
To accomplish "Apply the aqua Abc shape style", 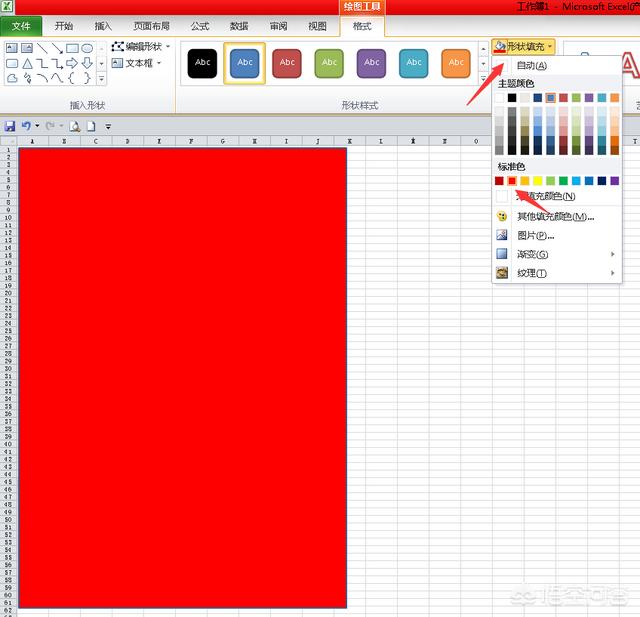I will pyautogui.click(x=413, y=63).
